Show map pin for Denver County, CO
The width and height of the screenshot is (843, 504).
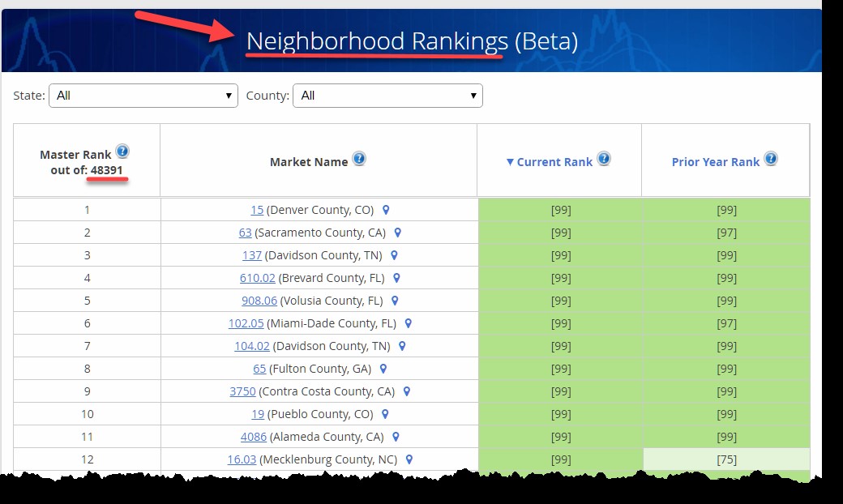[x=386, y=210]
